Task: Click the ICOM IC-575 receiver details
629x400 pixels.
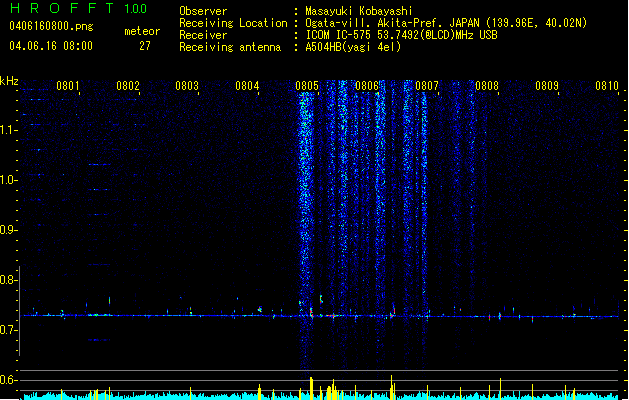Action: [402, 35]
